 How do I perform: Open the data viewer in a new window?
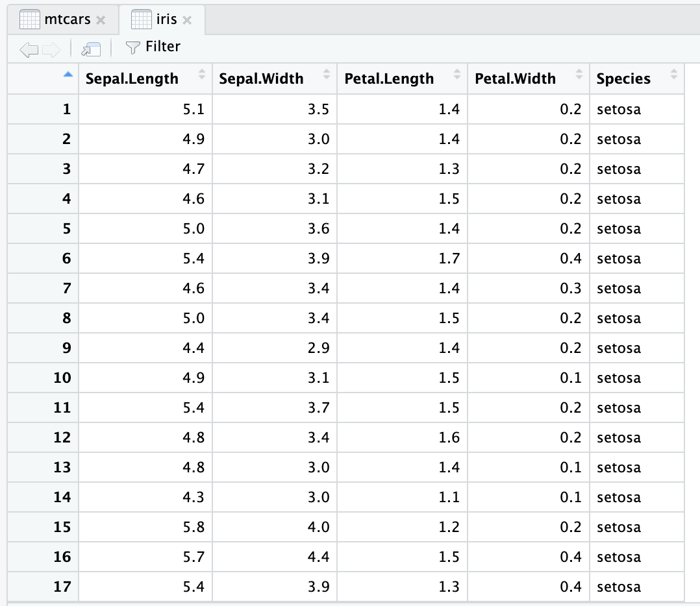point(91,47)
